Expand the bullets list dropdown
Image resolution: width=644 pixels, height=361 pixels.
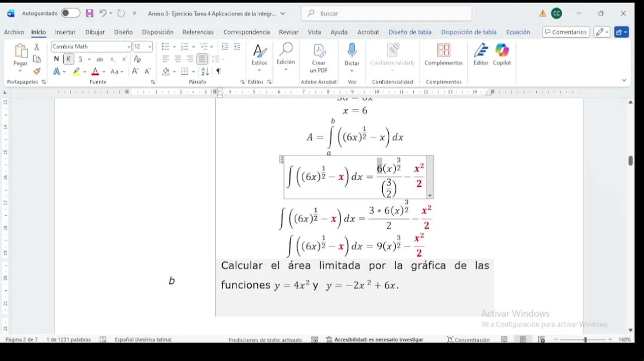174,47
